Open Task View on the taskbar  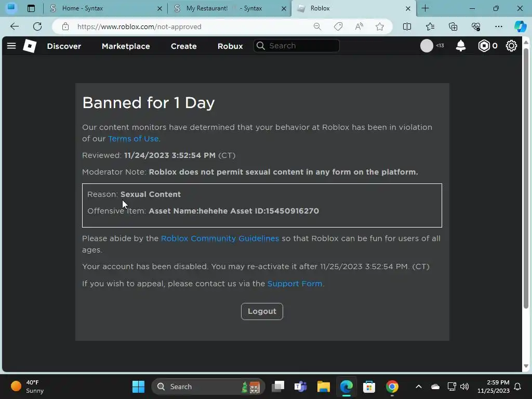(278, 387)
